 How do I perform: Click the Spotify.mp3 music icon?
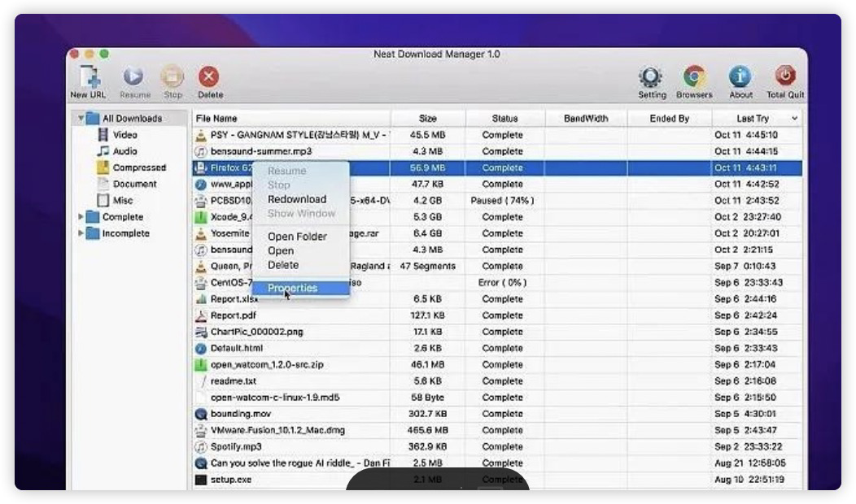coord(201,446)
